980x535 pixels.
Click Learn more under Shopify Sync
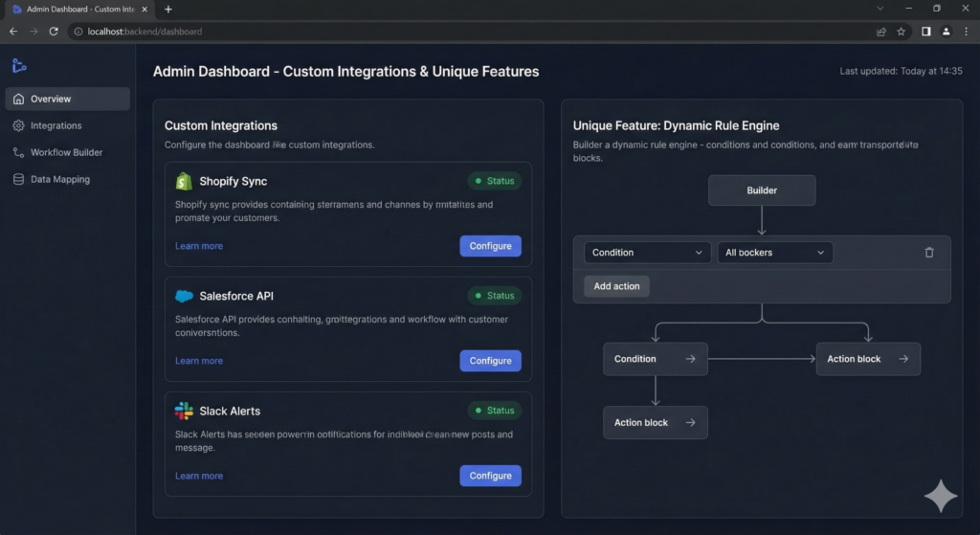pyautogui.click(x=199, y=246)
